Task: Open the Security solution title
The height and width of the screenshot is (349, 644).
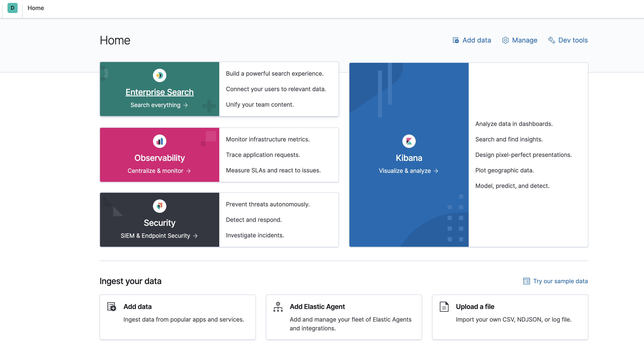Action: tap(159, 223)
